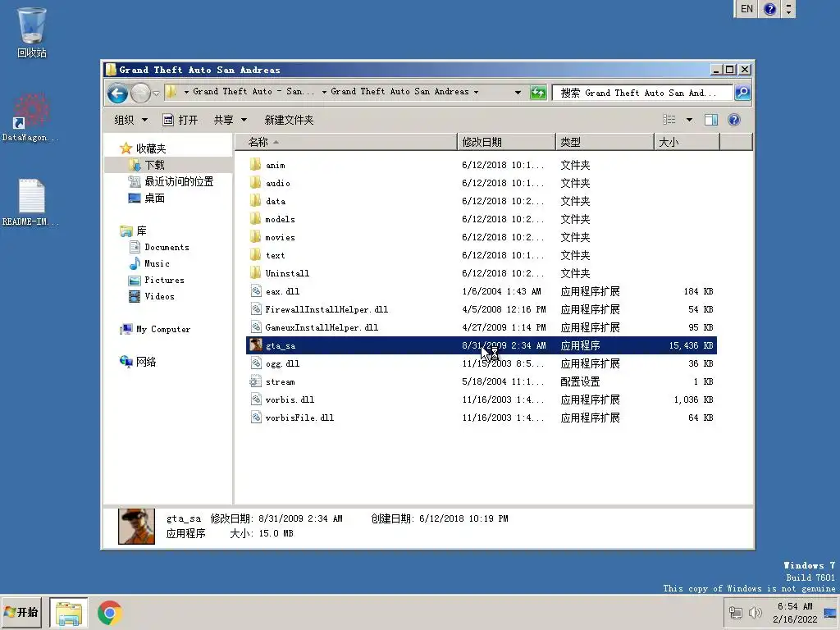Sort by 修改日期 (Date modified) column header
This screenshot has height=630, width=840.
point(507,142)
